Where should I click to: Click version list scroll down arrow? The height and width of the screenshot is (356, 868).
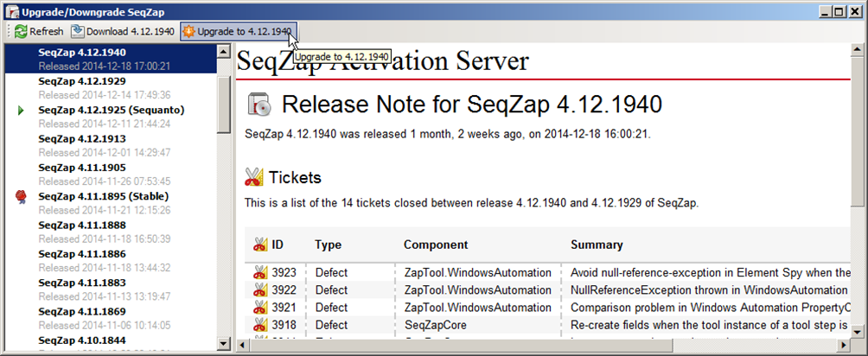tap(224, 344)
